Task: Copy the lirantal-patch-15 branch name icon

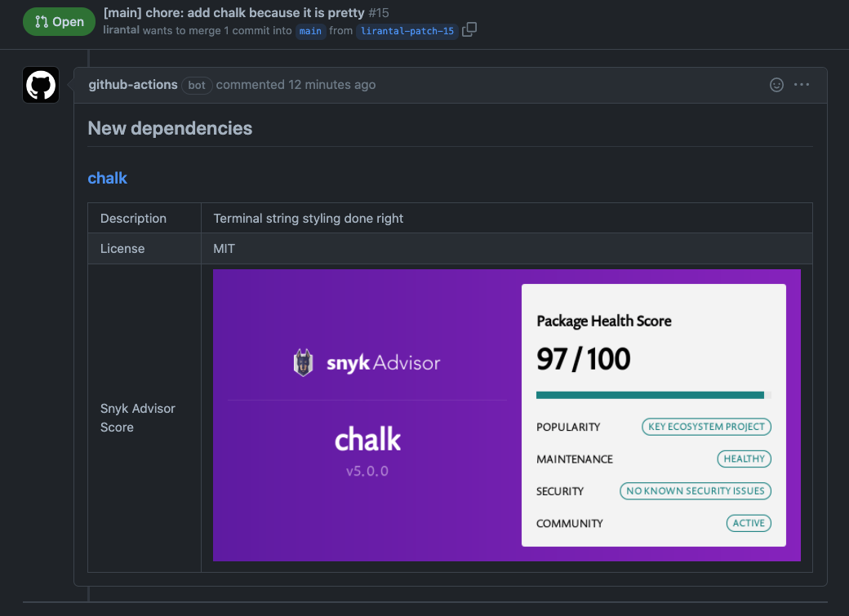Action: 469,29
